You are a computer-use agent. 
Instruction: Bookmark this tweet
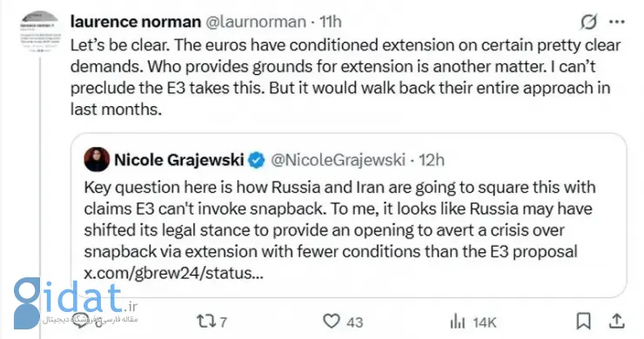coord(584,321)
